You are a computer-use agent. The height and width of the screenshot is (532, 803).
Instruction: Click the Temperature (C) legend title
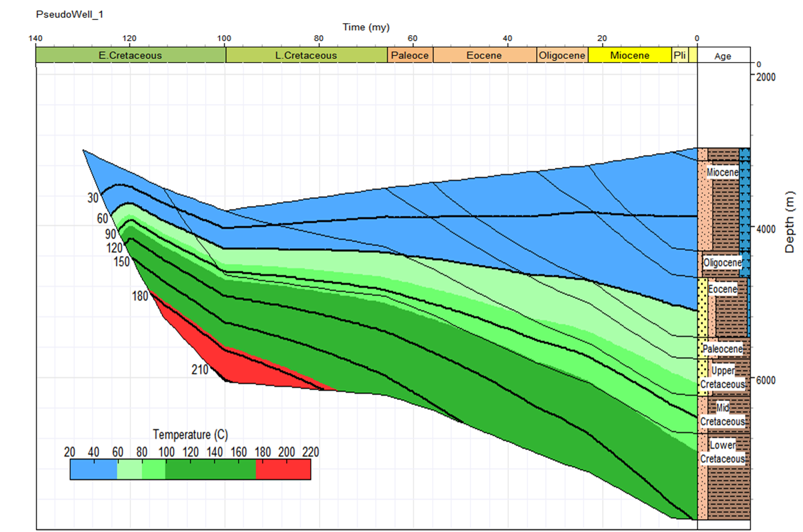pyautogui.click(x=190, y=435)
